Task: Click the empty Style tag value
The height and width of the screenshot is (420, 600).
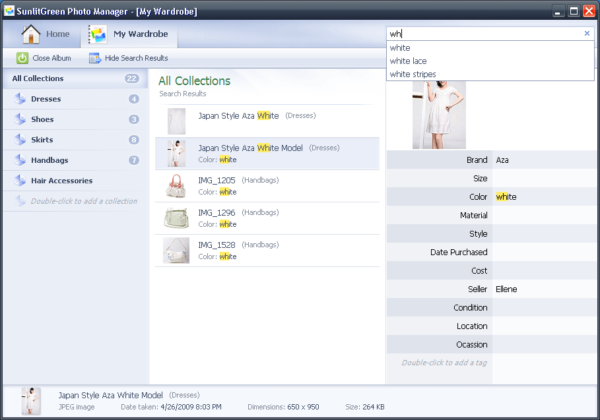Action: (543, 234)
